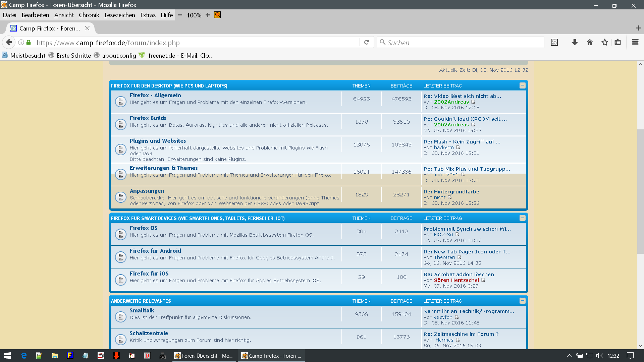This screenshot has height=362, width=644.
Task: Open the Chronik menu
Action: 89,15
